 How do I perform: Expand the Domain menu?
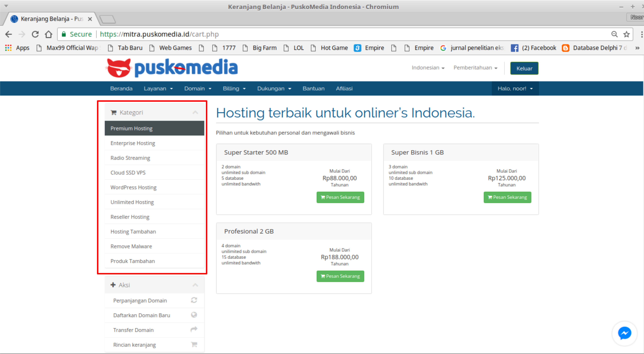pos(198,88)
